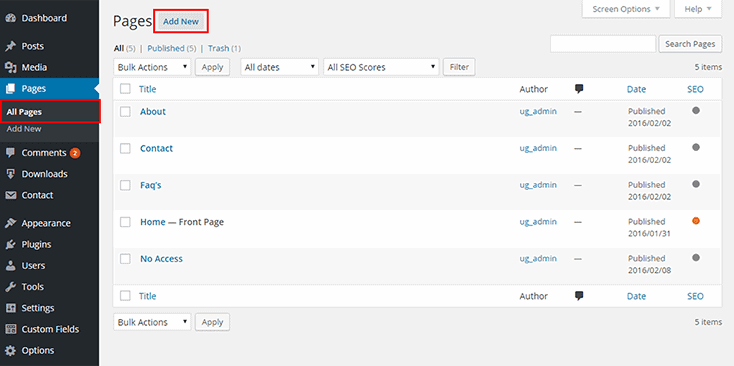Image resolution: width=734 pixels, height=366 pixels.
Task: Check the No Access page checkbox
Action: tap(125, 259)
